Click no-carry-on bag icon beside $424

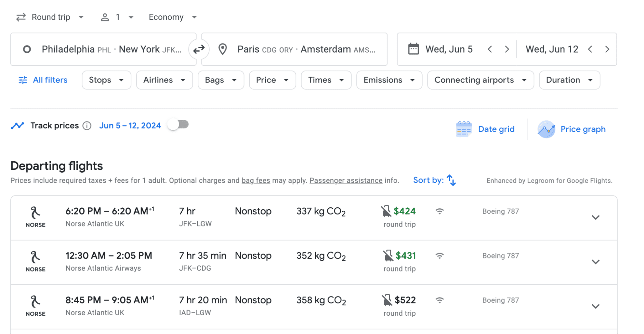point(386,211)
